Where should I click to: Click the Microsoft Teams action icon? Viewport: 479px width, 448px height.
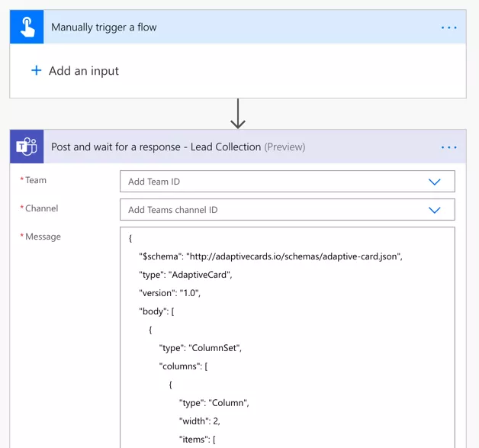(x=27, y=147)
